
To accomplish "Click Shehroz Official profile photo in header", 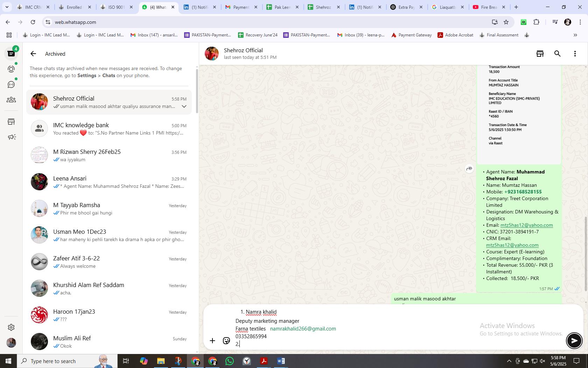I will click(212, 54).
